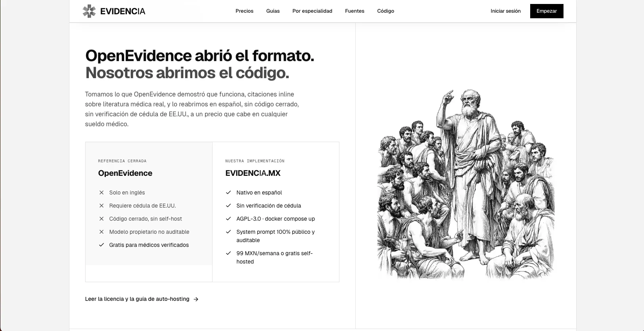The image size is (644, 331).
Task: Click X icon beside Código cerrado
Action: [x=102, y=219]
